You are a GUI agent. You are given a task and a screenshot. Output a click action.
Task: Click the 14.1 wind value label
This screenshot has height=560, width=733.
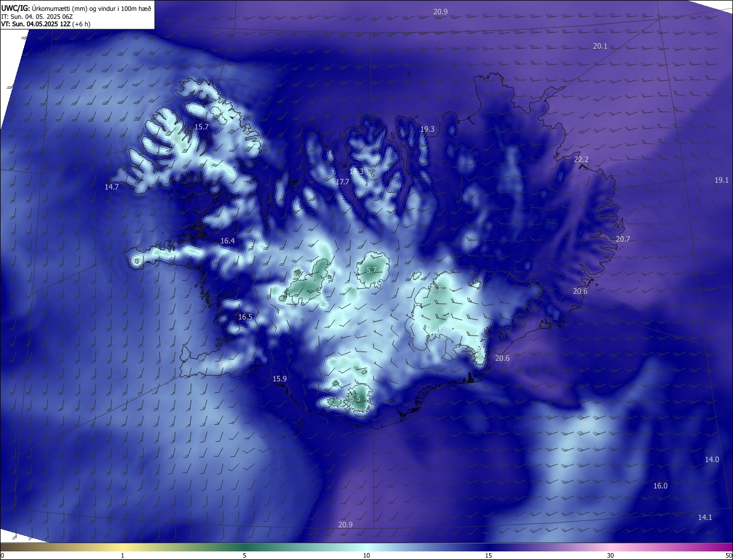[705, 518]
